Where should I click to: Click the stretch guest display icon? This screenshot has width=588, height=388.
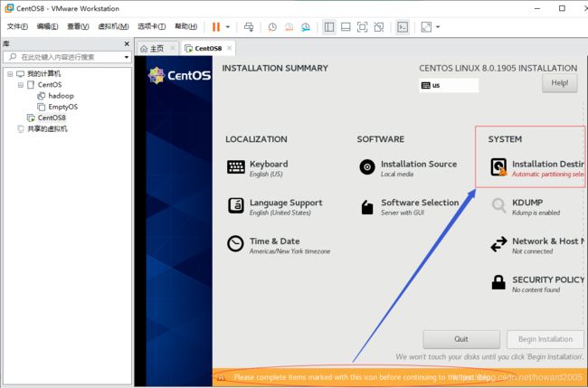426,26
